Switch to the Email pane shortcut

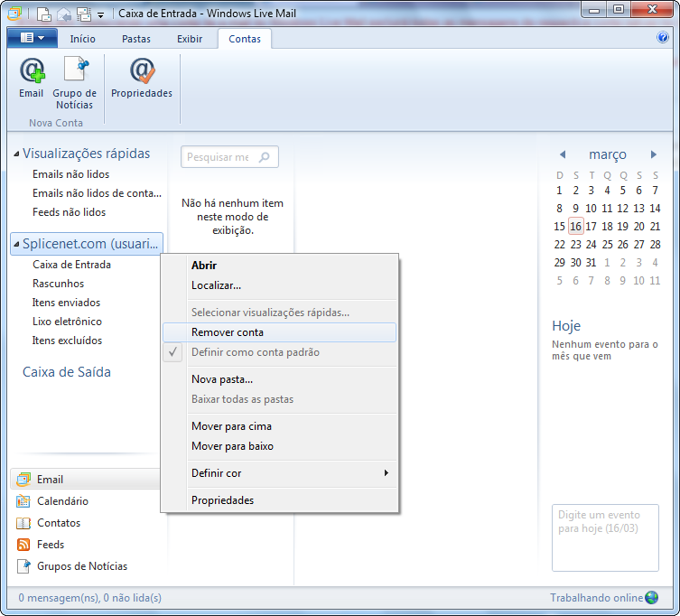86,480
